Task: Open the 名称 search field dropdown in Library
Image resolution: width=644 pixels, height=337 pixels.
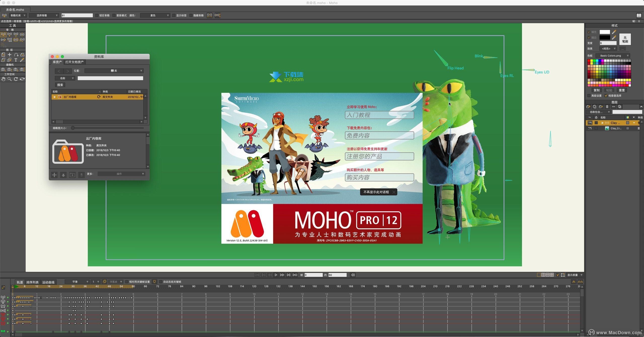Action: pyautogui.click(x=65, y=78)
